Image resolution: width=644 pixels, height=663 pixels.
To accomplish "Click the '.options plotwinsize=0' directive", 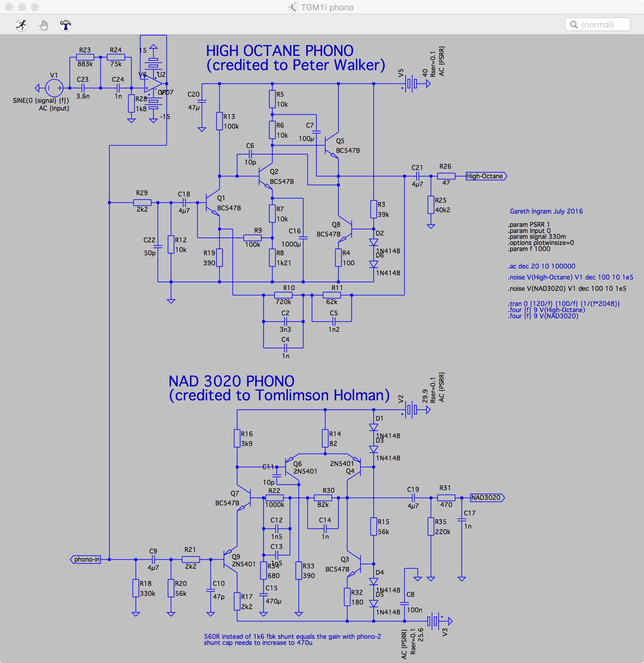I will pos(541,243).
